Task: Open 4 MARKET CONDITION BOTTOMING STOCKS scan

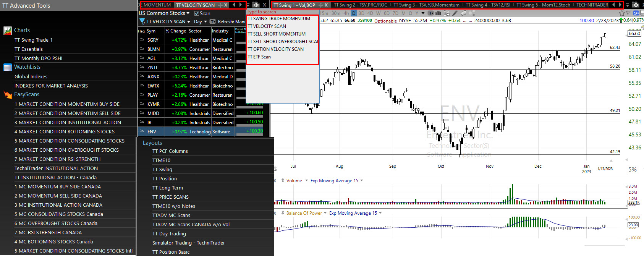Action: 65,132
